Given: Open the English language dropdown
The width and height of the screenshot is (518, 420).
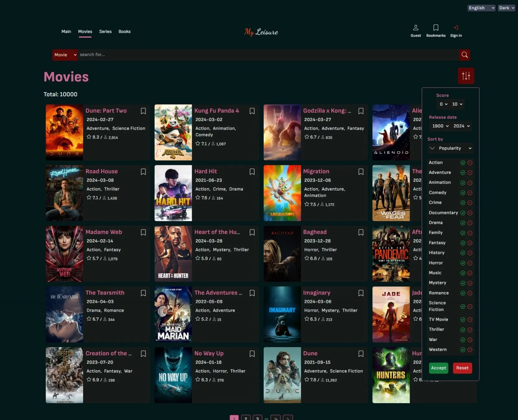Looking at the screenshot, I should pyautogui.click(x=481, y=8).
